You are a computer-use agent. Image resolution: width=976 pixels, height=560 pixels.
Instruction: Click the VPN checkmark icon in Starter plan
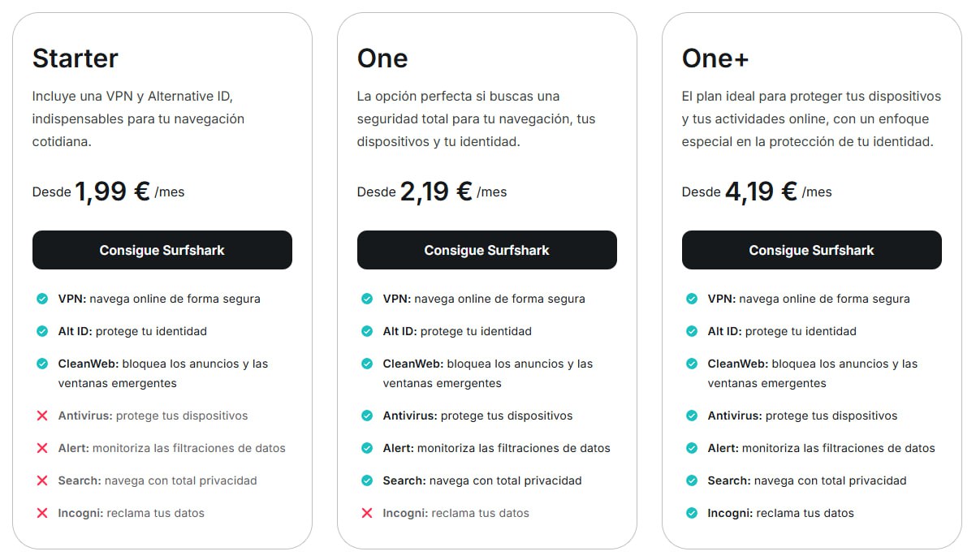(42, 299)
